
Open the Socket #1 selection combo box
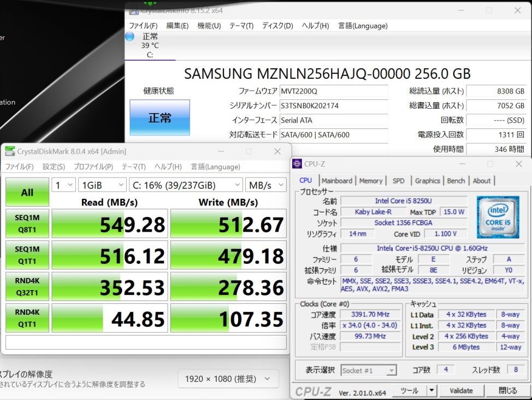tap(369, 370)
